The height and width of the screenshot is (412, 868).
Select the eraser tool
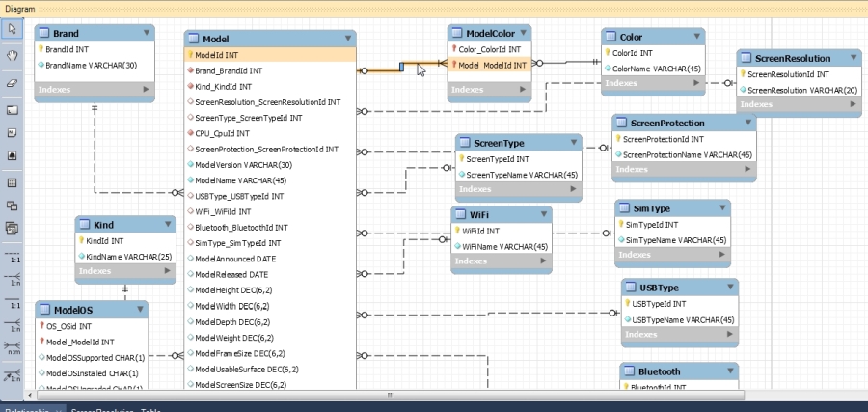point(13,83)
